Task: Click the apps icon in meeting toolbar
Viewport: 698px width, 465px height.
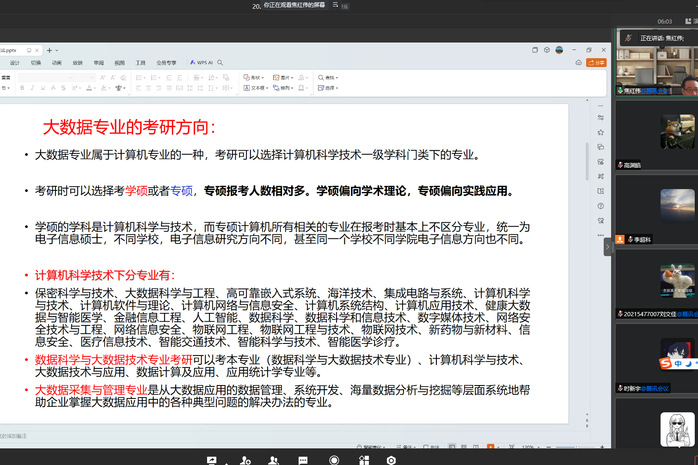Action: click(364, 460)
